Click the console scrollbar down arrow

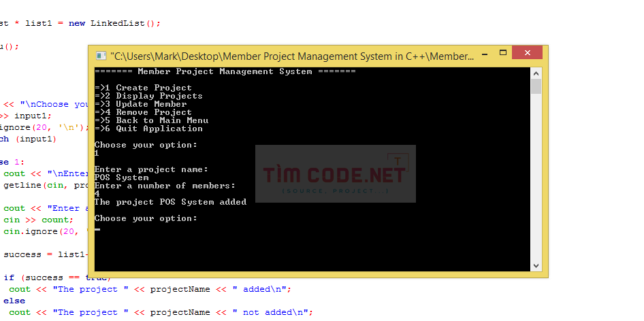pyautogui.click(x=536, y=266)
